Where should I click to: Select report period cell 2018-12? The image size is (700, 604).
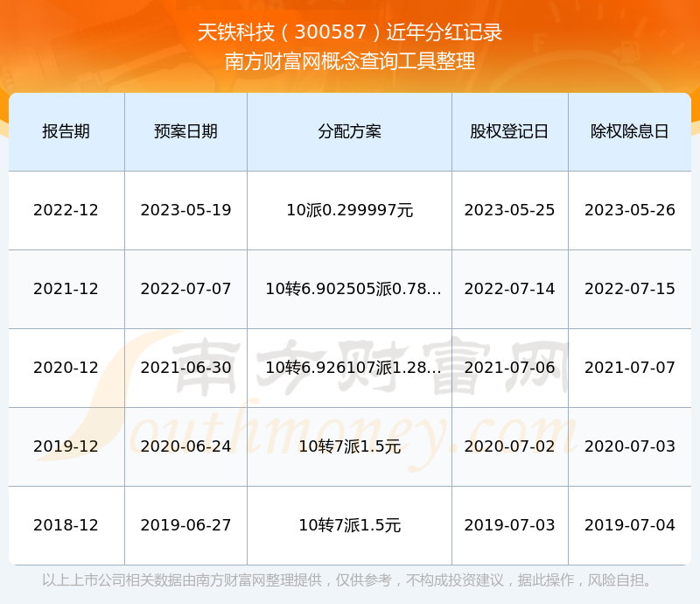(x=66, y=524)
